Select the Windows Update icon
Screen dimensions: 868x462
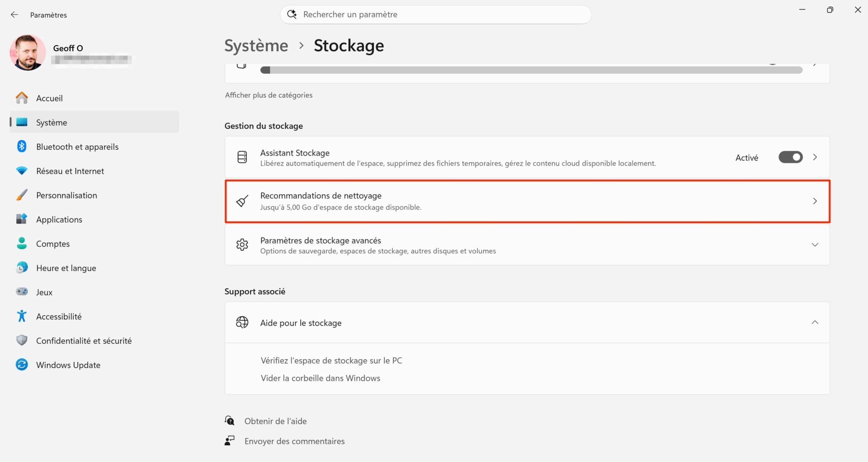click(22, 364)
